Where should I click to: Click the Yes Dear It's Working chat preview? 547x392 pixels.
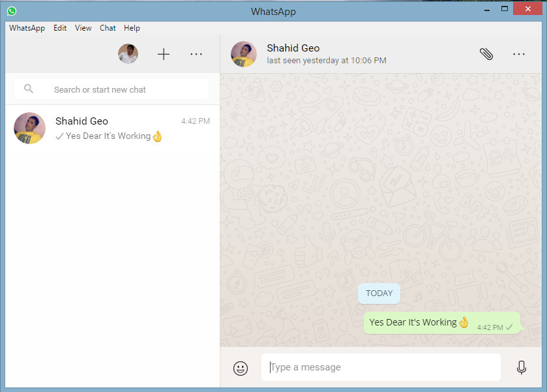point(108,136)
